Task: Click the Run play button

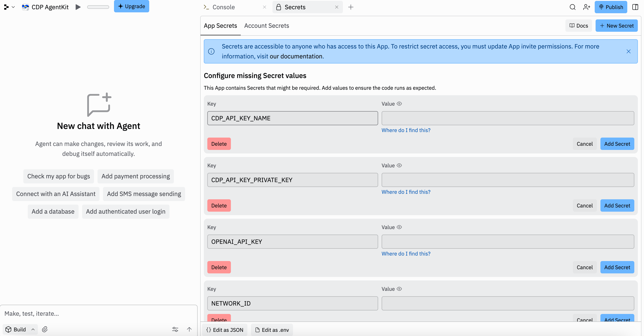Action: point(78,7)
